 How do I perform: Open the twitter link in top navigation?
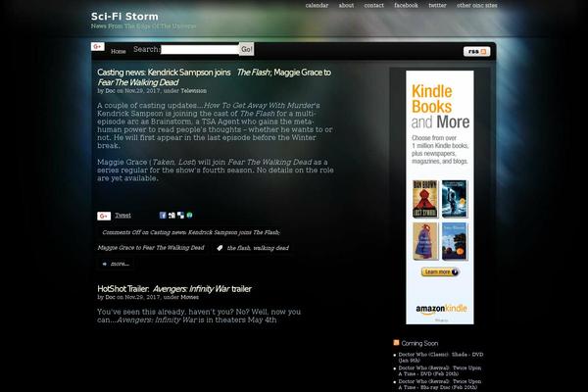pos(437,5)
